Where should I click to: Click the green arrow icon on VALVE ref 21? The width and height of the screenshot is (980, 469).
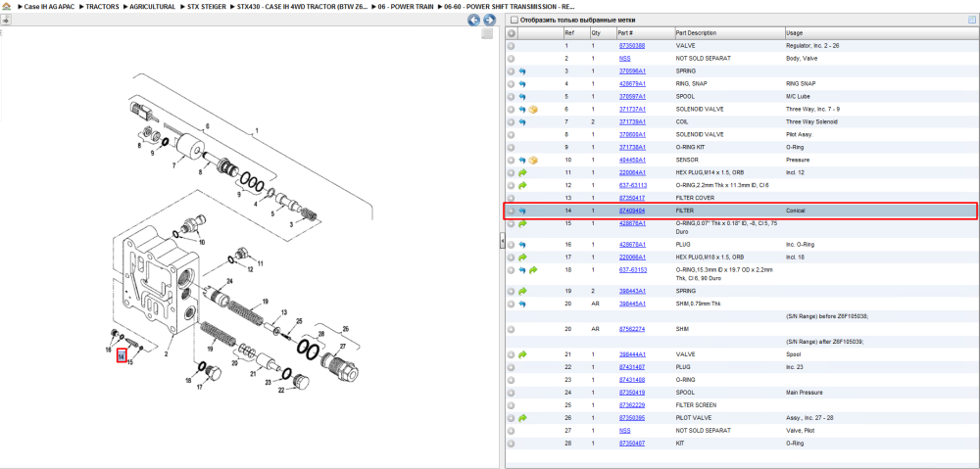(523, 354)
